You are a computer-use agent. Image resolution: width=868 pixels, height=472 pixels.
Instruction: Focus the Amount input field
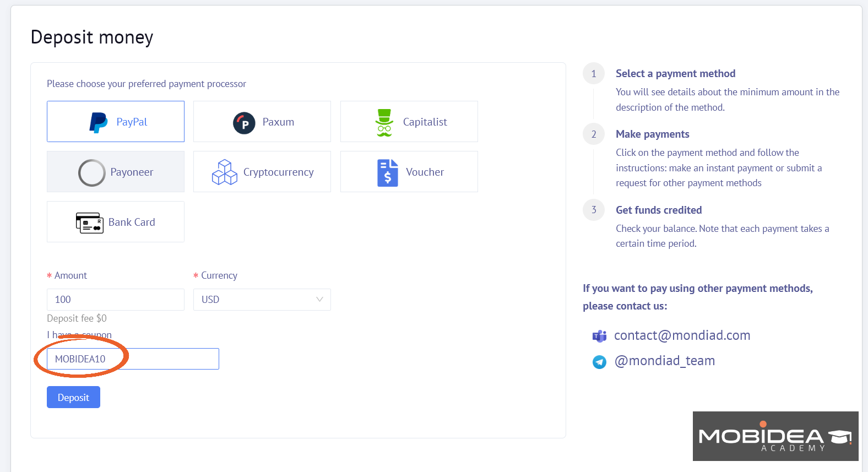coord(116,300)
